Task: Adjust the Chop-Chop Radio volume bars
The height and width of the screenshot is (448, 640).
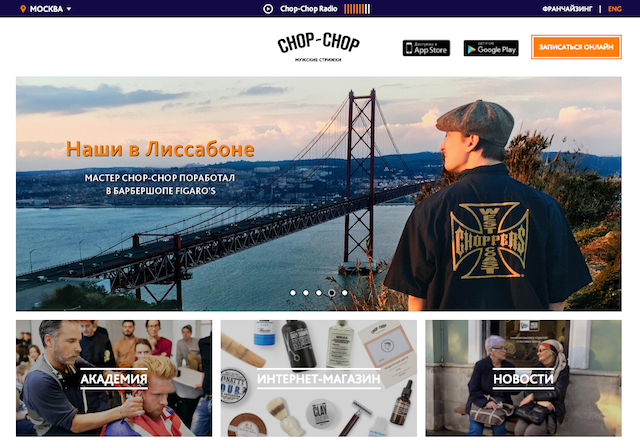Action: coord(357,9)
